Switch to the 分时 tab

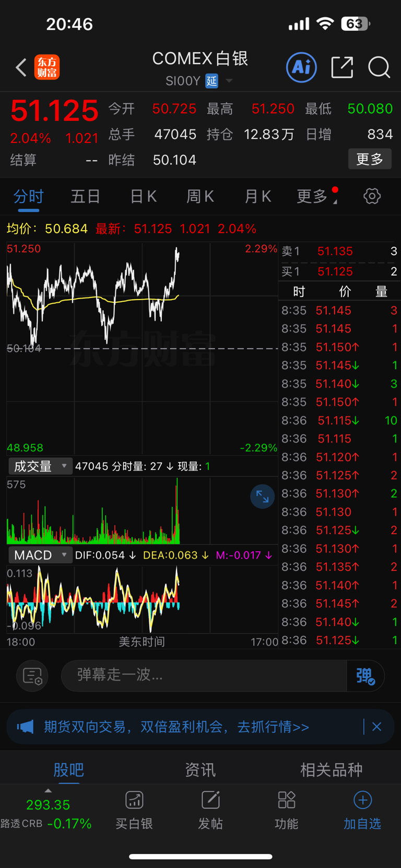click(28, 196)
